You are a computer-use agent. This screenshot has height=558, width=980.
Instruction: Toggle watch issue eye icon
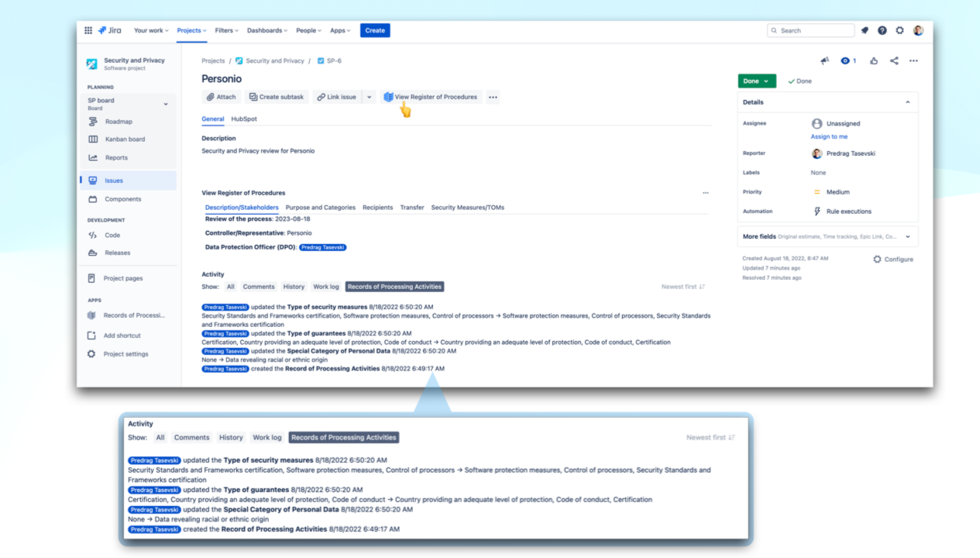click(x=848, y=60)
